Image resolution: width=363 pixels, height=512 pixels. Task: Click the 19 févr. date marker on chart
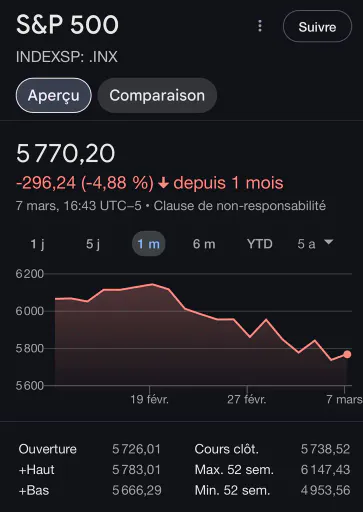click(x=149, y=399)
